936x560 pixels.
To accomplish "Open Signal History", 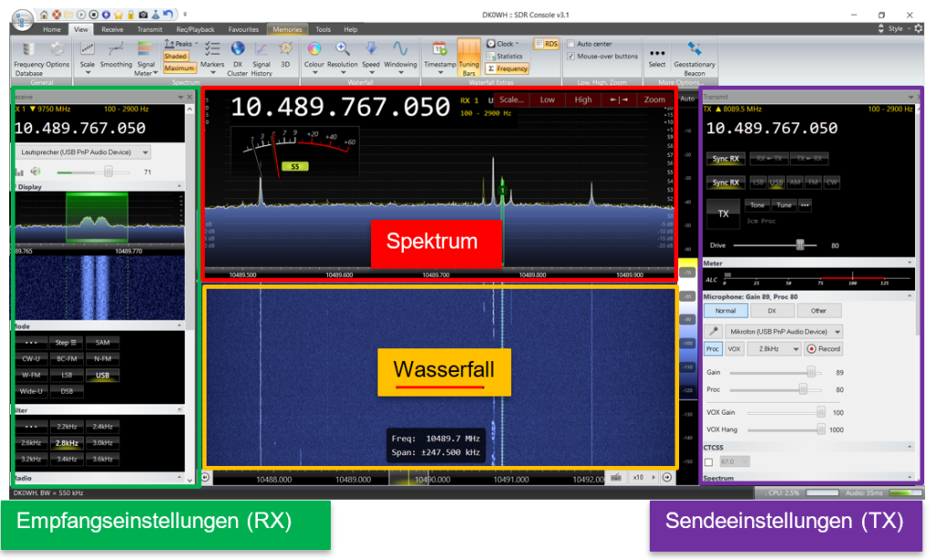I will point(261,58).
